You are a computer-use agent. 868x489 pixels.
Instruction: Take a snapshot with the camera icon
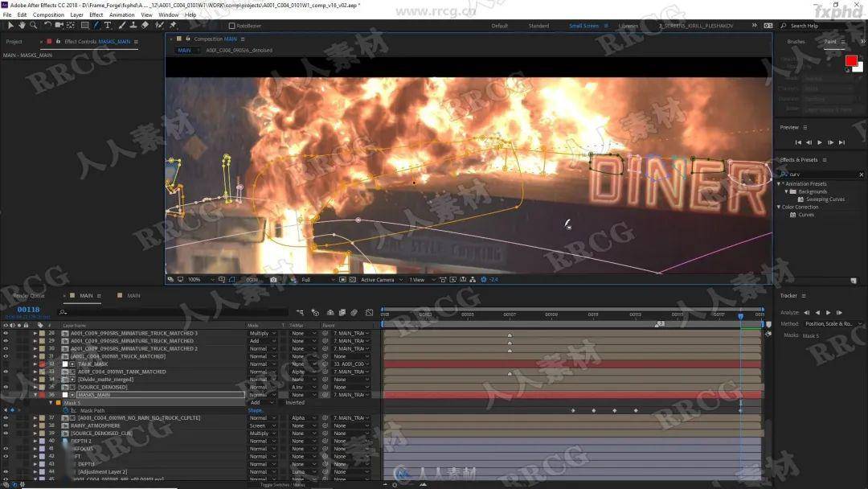pyautogui.click(x=274, y=280)
